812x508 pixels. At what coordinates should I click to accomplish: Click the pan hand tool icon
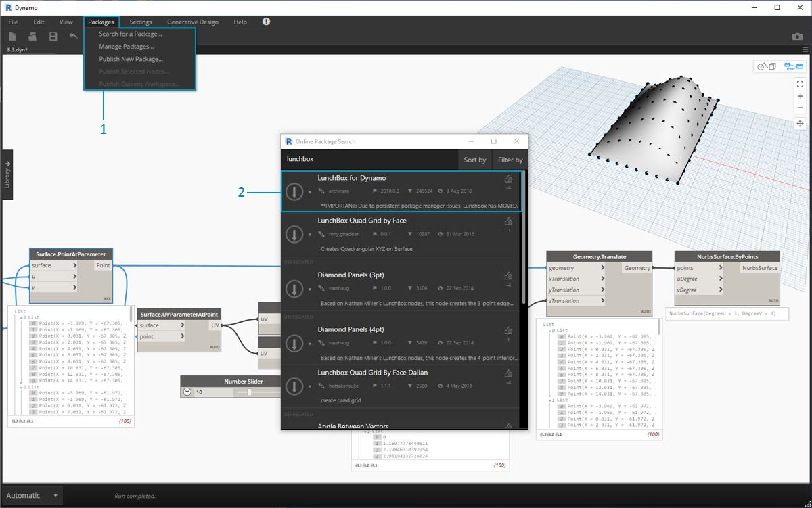click(x=800, y=124)
